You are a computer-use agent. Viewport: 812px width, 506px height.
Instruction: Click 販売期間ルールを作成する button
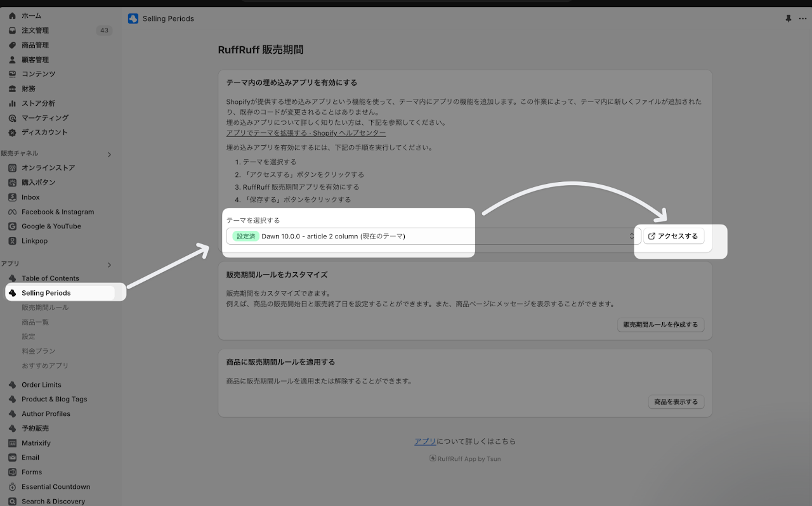click(x=660, y=325)
